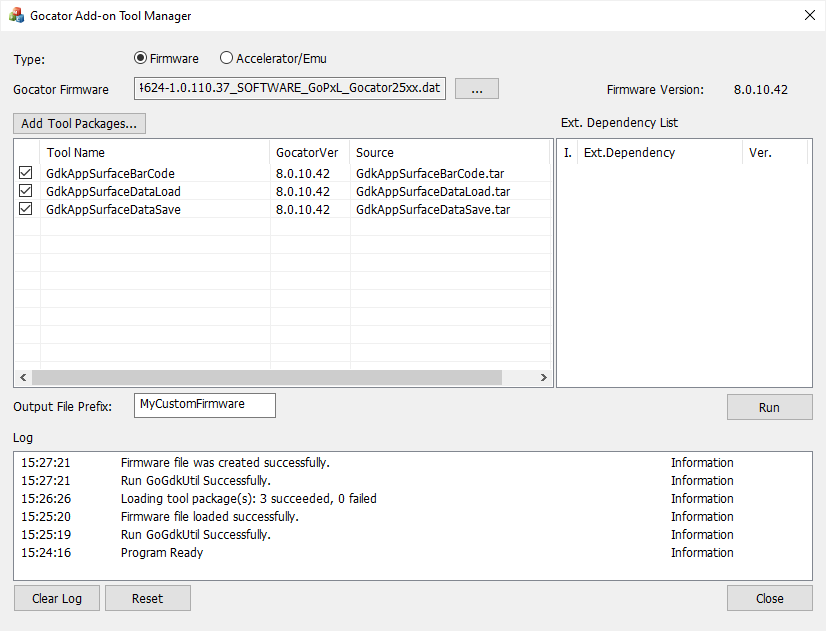Select the GdkAppSurfaceDataLoad tool name

[x=113, y=191]
